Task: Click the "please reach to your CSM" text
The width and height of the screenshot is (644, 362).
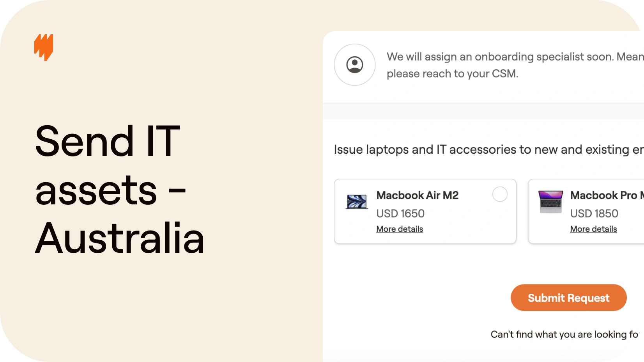Action: click(452, 74)
